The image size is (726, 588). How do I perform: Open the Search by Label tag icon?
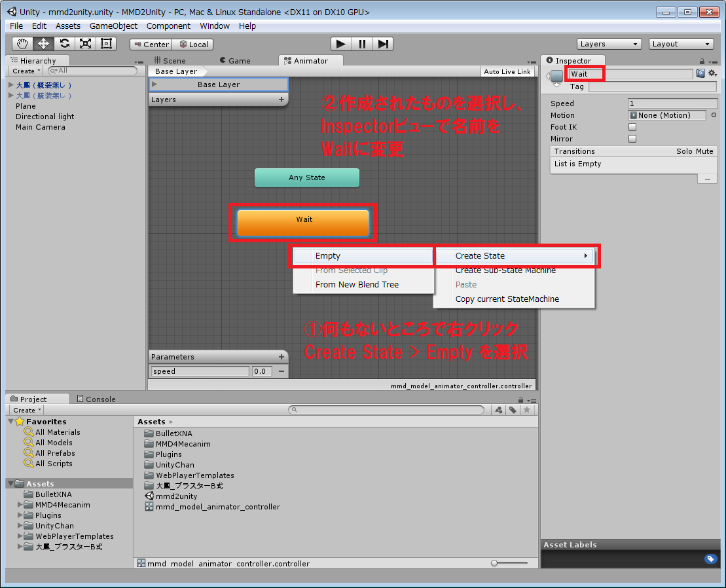pos(513,410)
